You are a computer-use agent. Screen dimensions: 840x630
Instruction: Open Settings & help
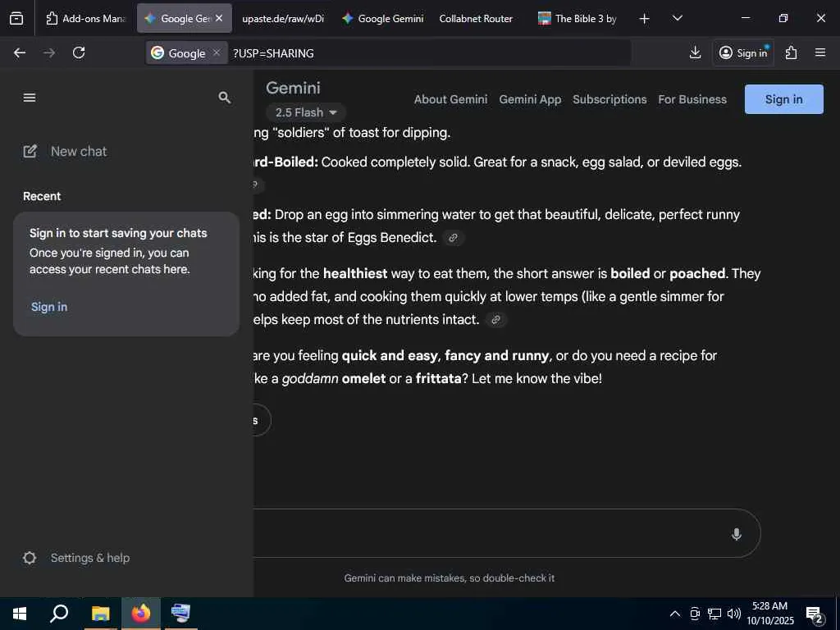tap(76, 558)
